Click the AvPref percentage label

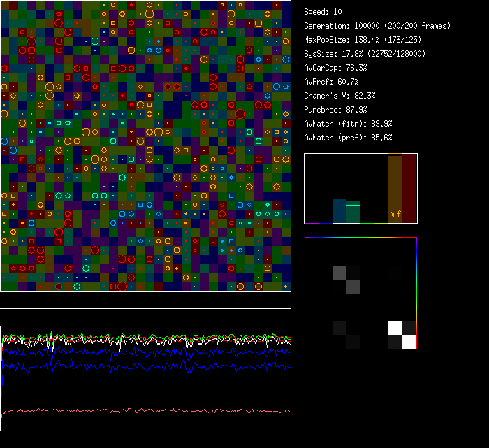pyautogui.click(x=331, y=82)
